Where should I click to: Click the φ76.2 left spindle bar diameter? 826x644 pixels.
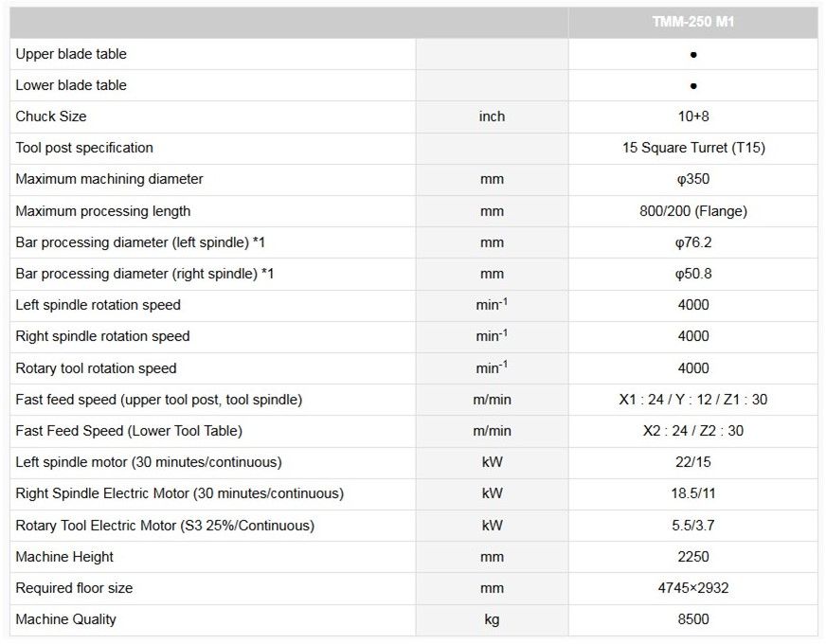point(692,242)
